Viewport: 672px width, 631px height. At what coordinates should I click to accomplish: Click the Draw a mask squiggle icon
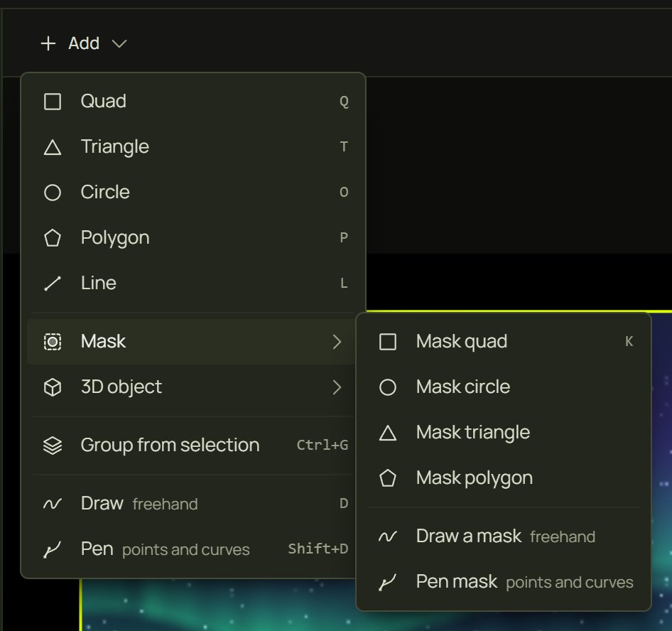tap(388, 536)
